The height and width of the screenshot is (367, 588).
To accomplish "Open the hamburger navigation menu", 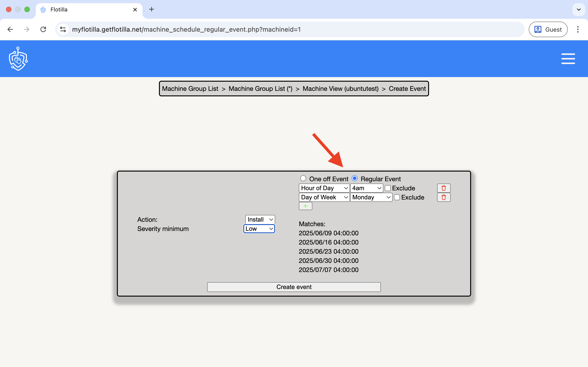I will point(568,58).
